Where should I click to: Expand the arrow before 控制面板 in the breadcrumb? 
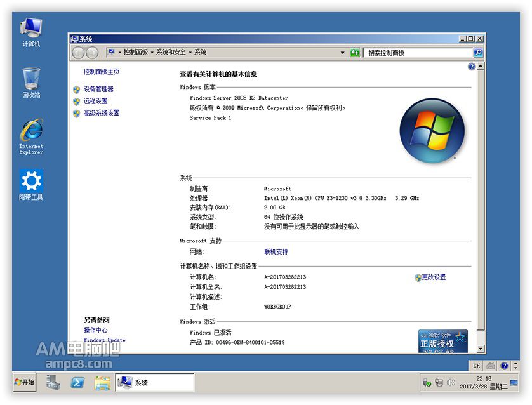(x=120, y=52)
